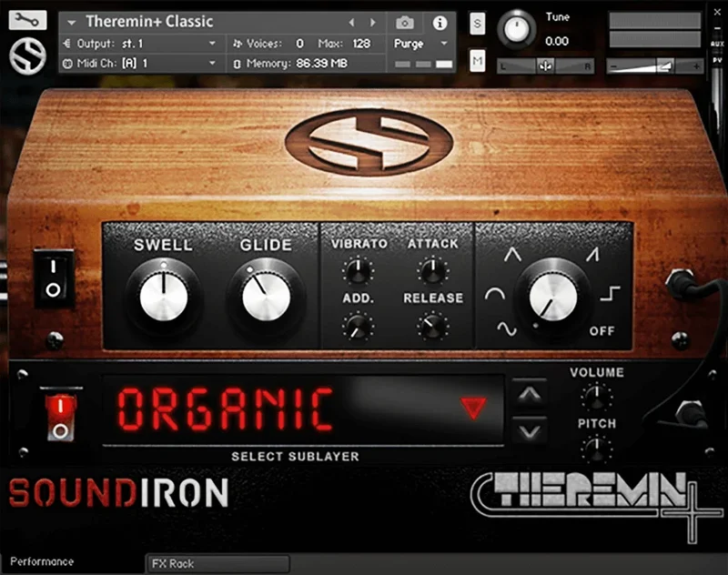Click the sublayer VOLUME knob
Image resolution: width=728 pixels, height=575 pixels.
tap(597, 396)
